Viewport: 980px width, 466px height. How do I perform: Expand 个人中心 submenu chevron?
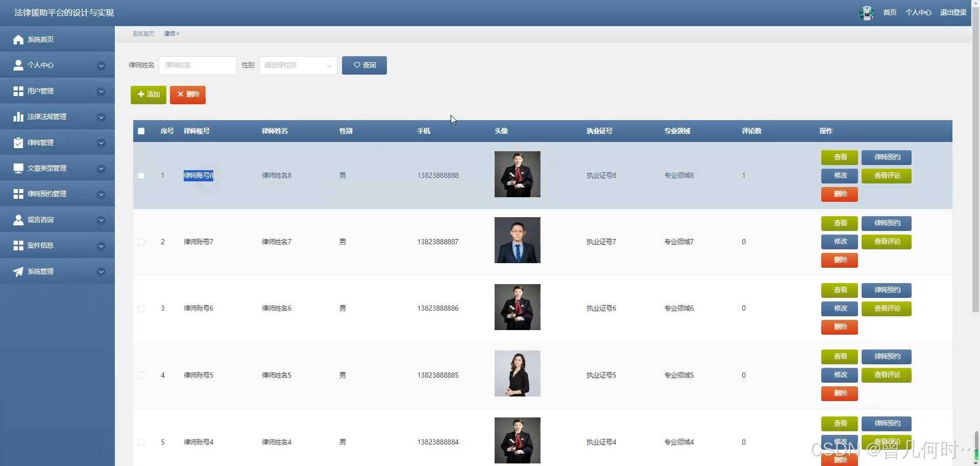pyautogui.click(x=101, y=65)
